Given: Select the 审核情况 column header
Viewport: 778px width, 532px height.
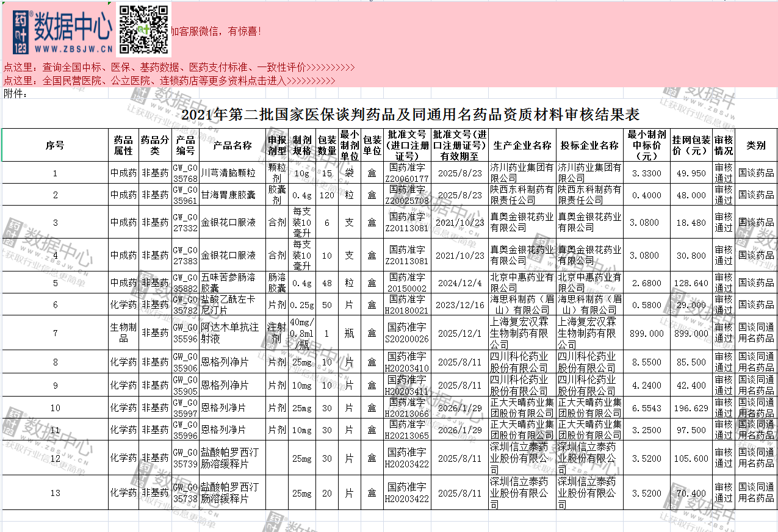Looking at the screenshot, I should coord(724,145).
